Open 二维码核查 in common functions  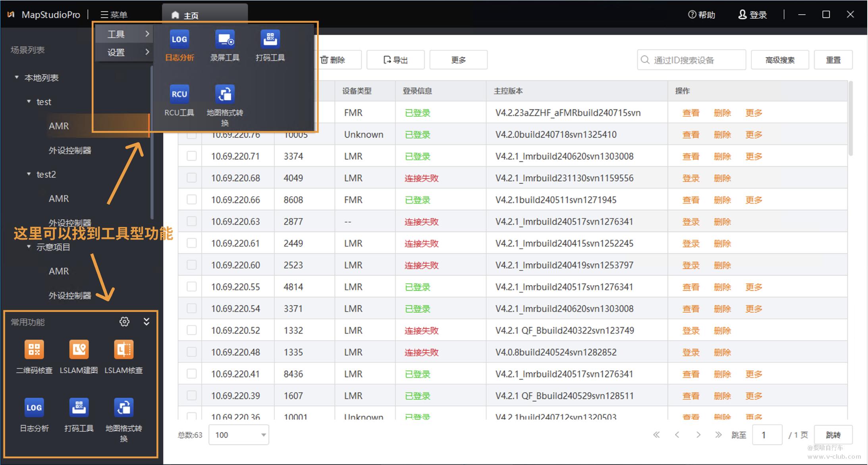point(34,357)
